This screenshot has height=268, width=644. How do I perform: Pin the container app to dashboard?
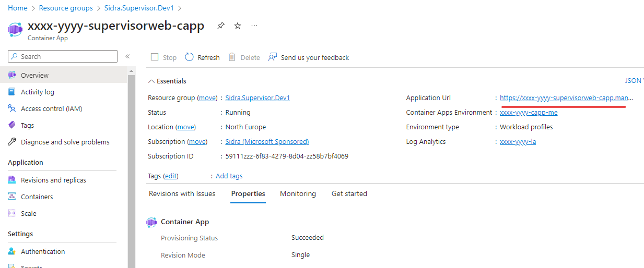(x=221, y=26)
